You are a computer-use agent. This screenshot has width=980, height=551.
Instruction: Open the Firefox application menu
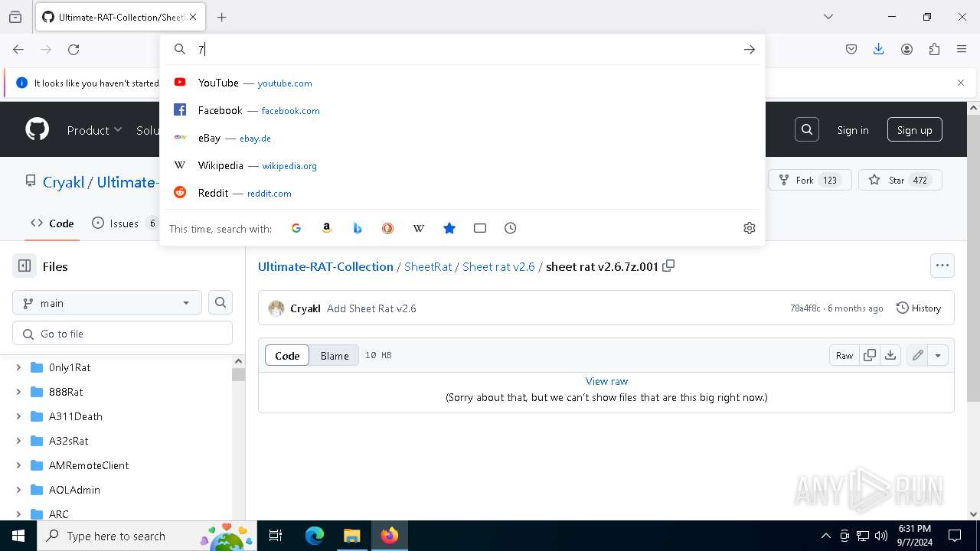962,50
